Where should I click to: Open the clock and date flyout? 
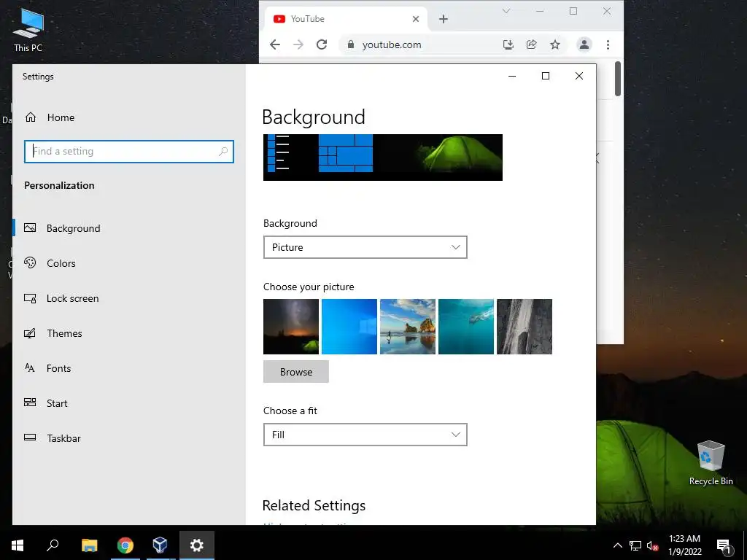point(684,545)
